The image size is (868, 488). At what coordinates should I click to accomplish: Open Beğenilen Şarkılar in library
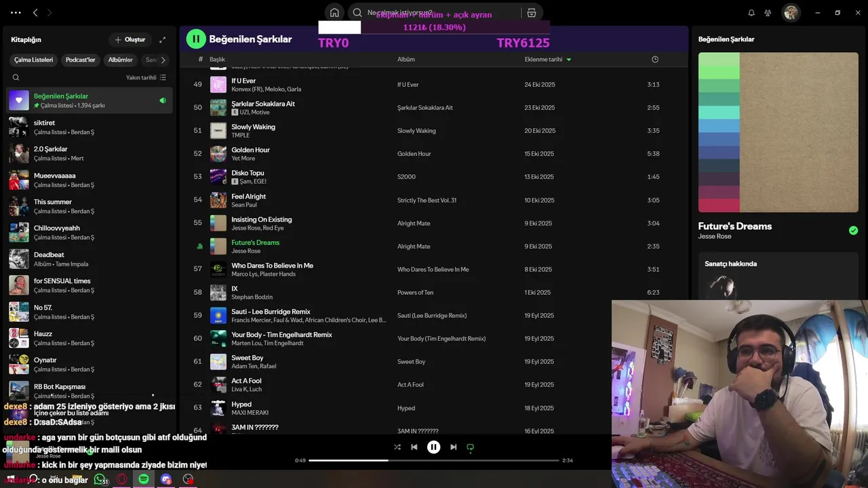coord(89,100)
